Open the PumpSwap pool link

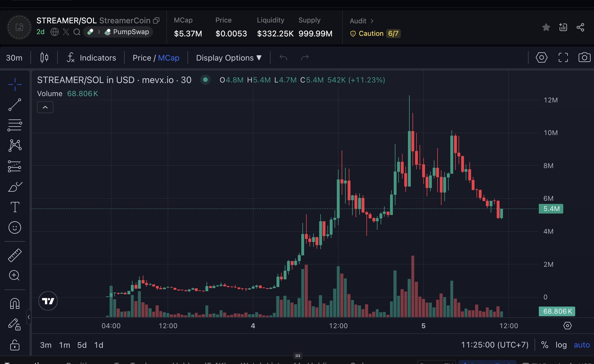(x=127, y=32)
